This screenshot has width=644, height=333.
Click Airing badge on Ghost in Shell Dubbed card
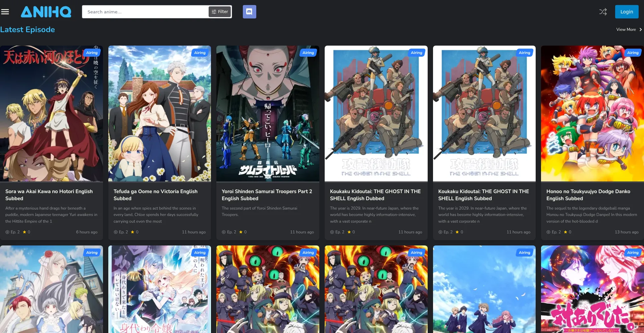tap(416, 53)
